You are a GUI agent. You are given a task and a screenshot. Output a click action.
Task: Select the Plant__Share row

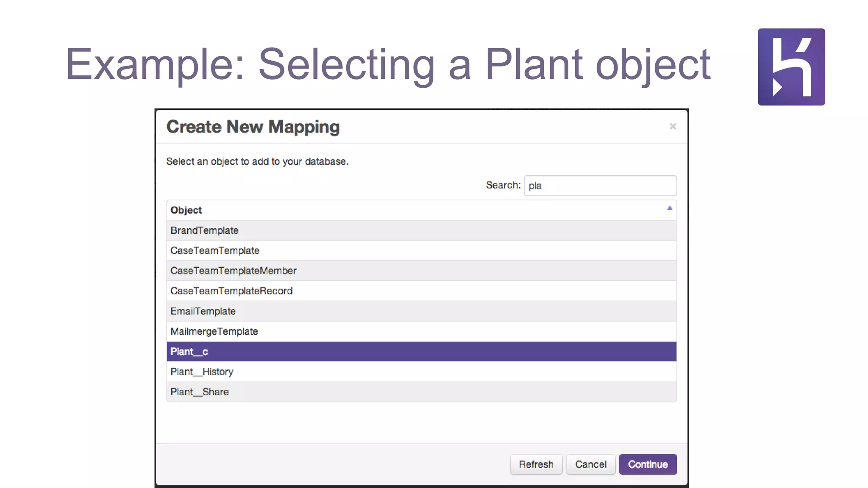coord(422,392)
